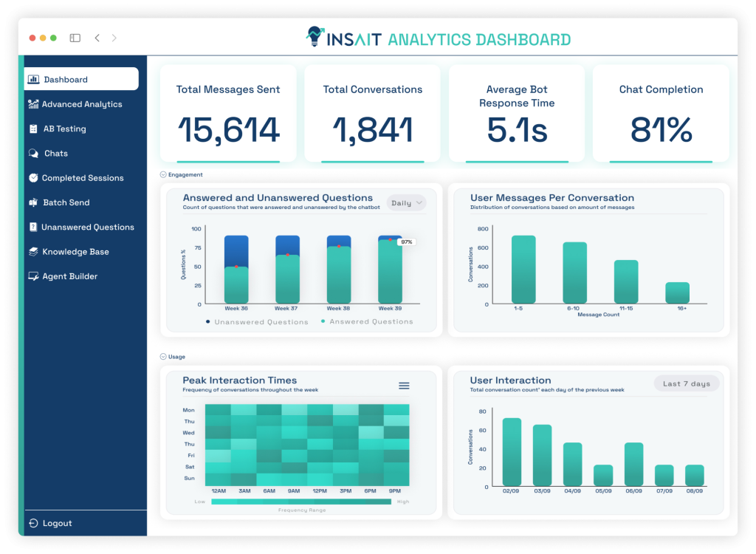Screen dimensions: 756x554
Task: Select the Completed Sessions icon
Action: coord(33,177)
